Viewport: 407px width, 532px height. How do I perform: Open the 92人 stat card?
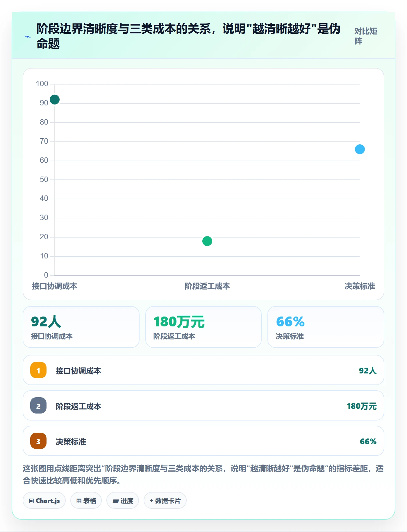pos(81,327)
